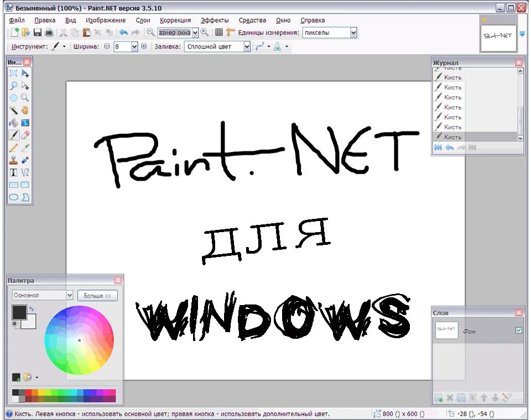Image resolution: width=531 pixels, height=420 pixels.
Task: Pick the Ellipse shape tool
Action: point(13,197)
